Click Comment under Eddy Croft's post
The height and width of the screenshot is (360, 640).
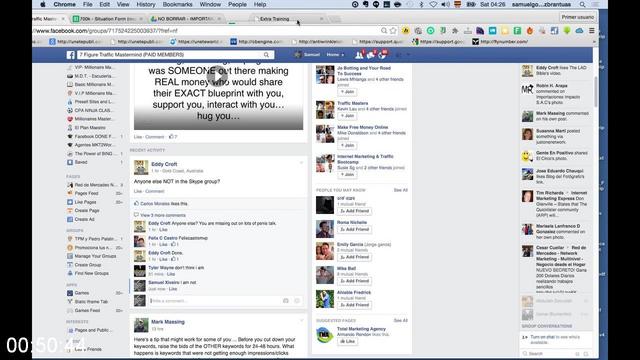[155, 191]
